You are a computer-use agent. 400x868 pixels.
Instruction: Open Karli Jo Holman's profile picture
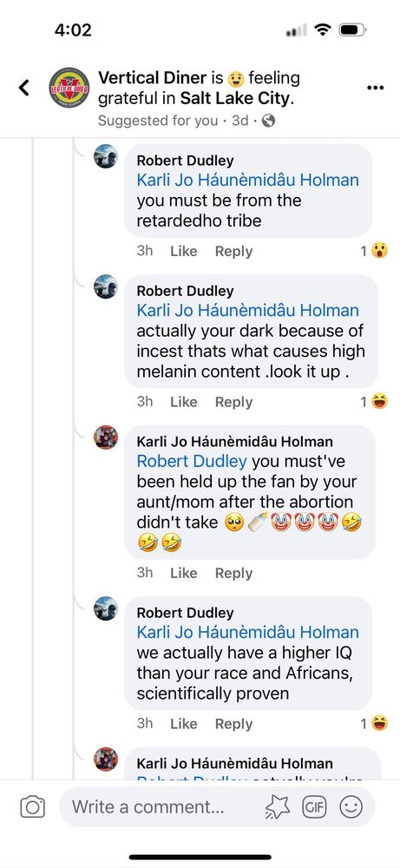pos(106,437)
